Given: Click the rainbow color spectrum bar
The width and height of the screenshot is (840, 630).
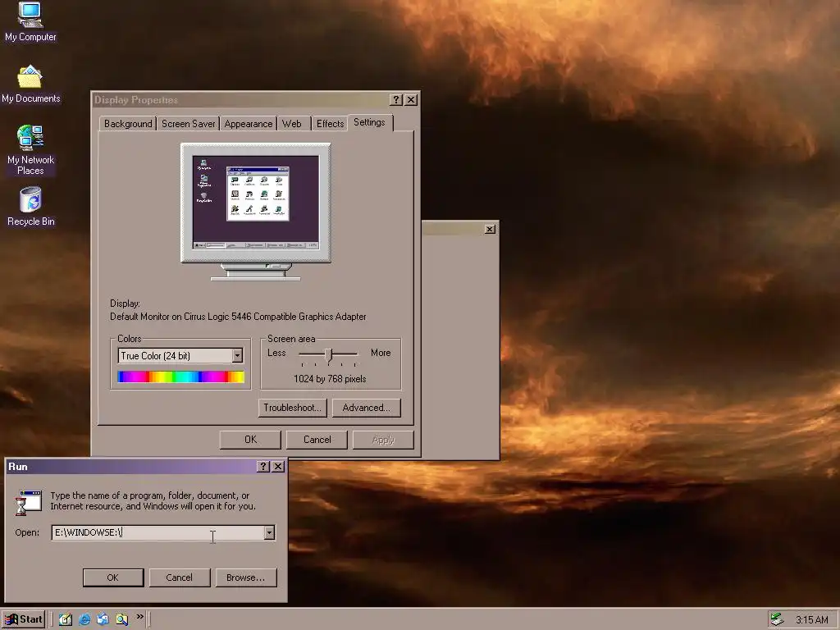Looking at the screenshot, I should pos(181,377).
